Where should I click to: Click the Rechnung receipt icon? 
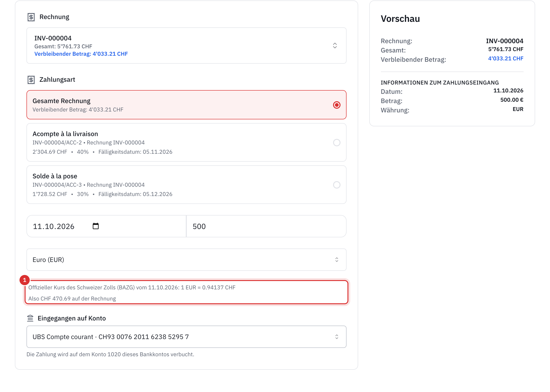coord(31,17)
